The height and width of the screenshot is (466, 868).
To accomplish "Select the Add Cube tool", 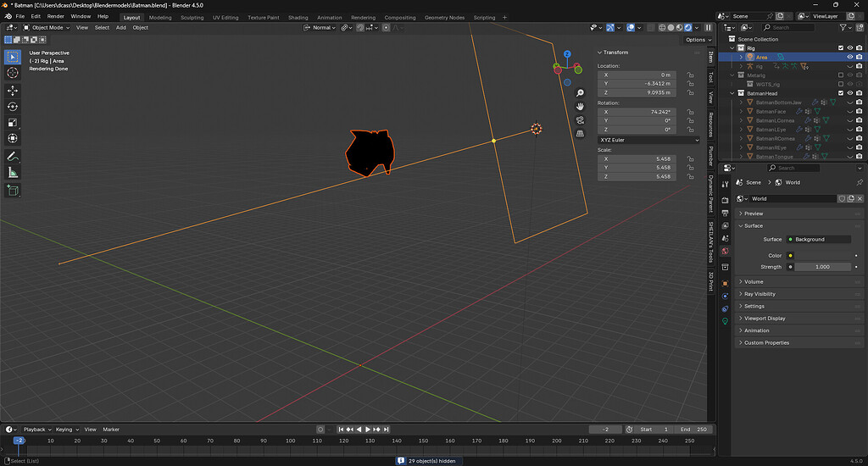I will point(13,191).
